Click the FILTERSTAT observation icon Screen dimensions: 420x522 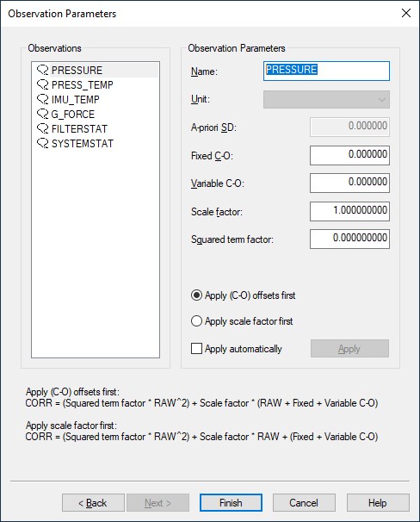click(42, 128)
